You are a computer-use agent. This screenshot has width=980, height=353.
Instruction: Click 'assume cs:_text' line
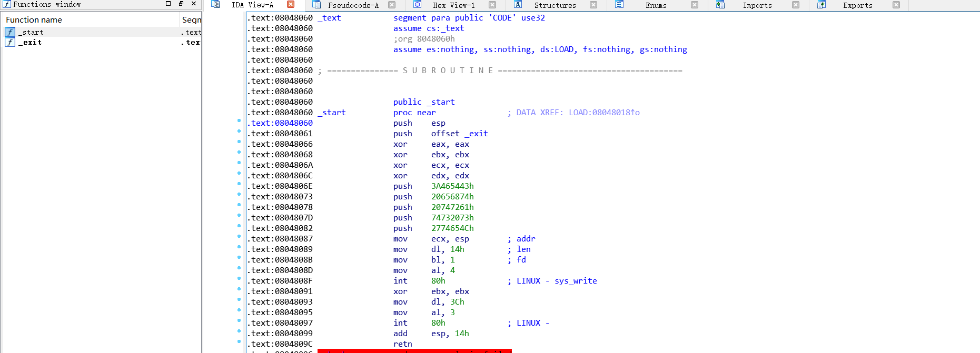tap(429, 28)
